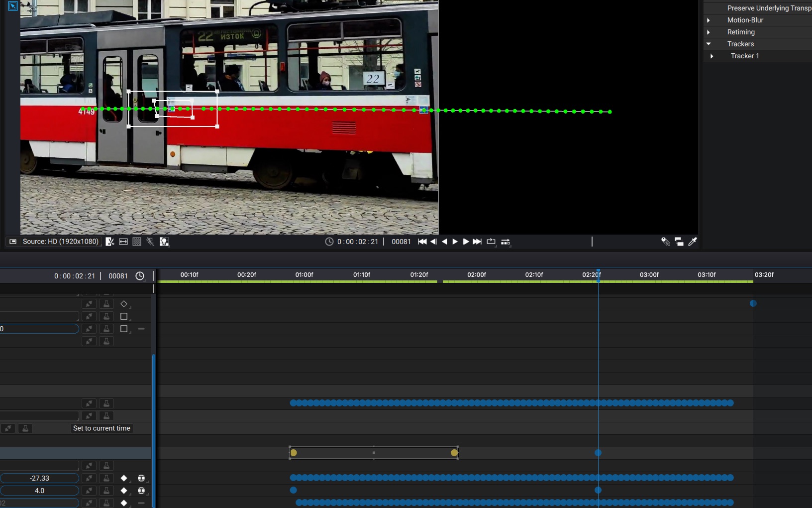This screenshot has width=812, height=508.
Task: Select the Tracker 1 entry
Action: pyautogui.click(x=745, y=56)
